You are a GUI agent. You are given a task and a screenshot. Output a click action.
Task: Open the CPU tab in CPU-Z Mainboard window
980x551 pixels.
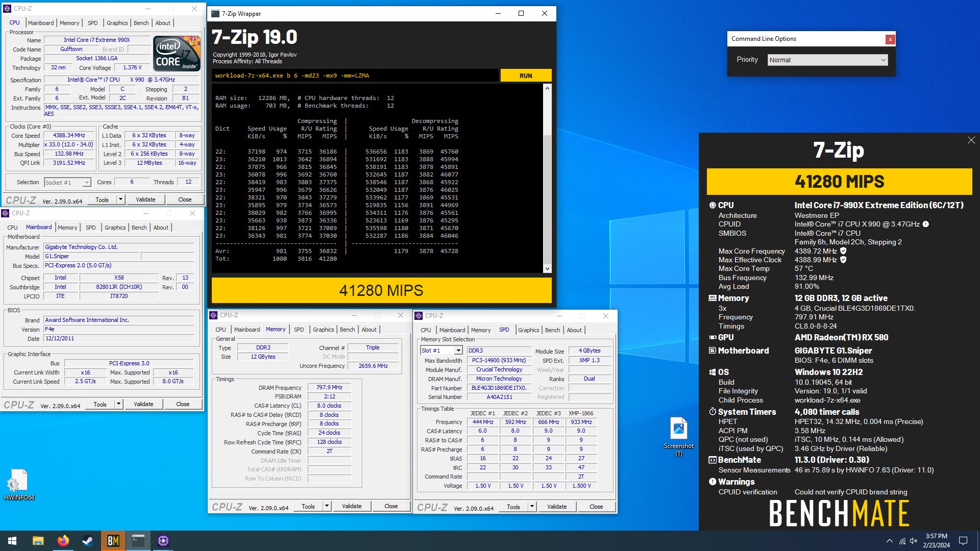click(12, 228)
